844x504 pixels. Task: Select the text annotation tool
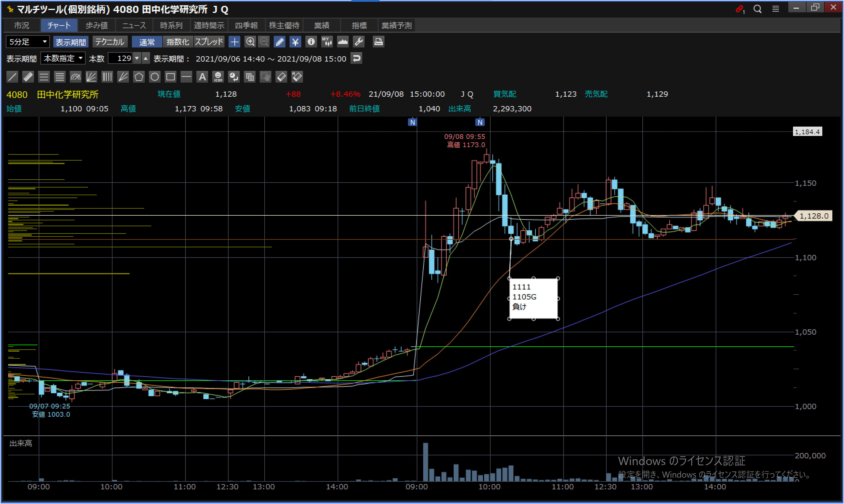click(x=202, y=77)
